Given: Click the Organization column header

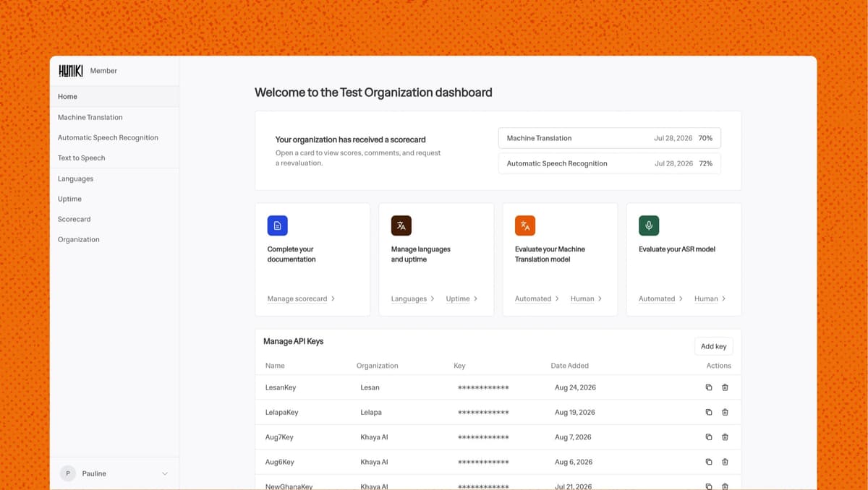Looking at the screenshot, I should pyautogui.click(x=378, y=366).
